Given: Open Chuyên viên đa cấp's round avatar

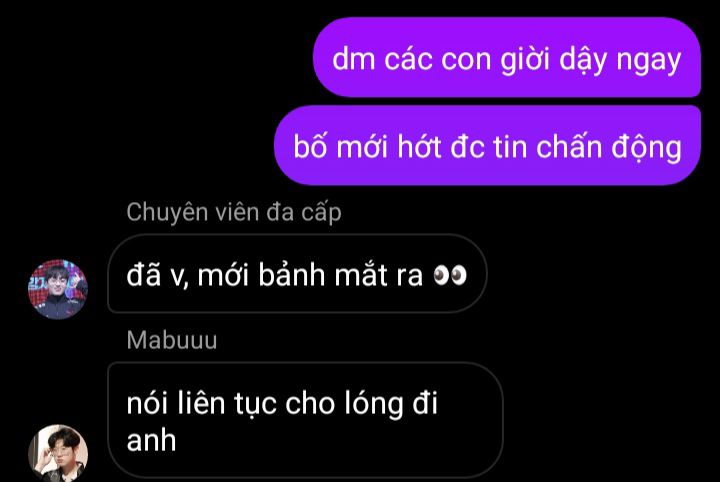Looking at the screenshot, I should tap(58, 290).
